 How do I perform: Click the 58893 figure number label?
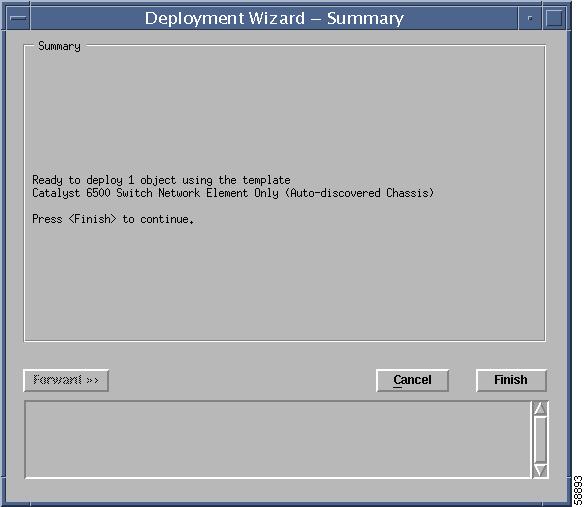(x=578, y=490)
